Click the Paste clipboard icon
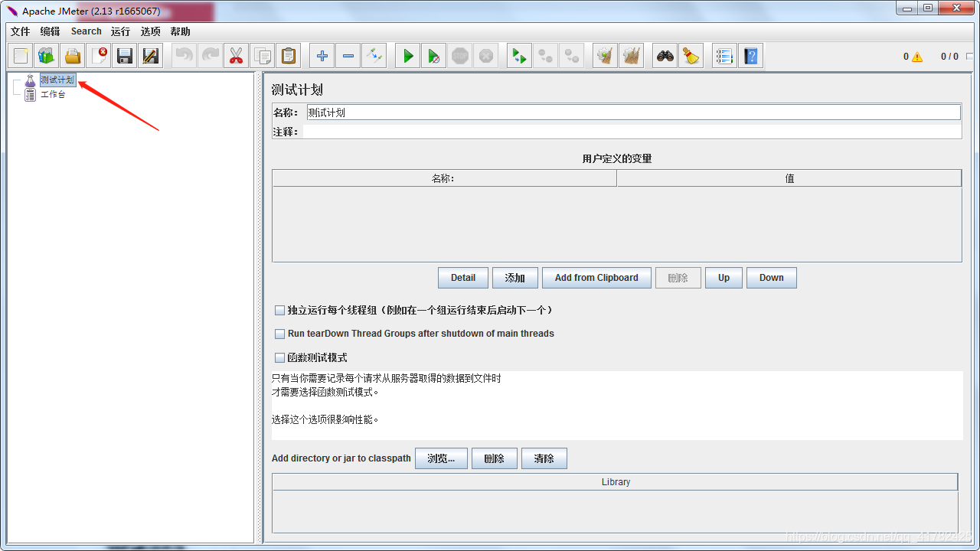 coord(289,56)
